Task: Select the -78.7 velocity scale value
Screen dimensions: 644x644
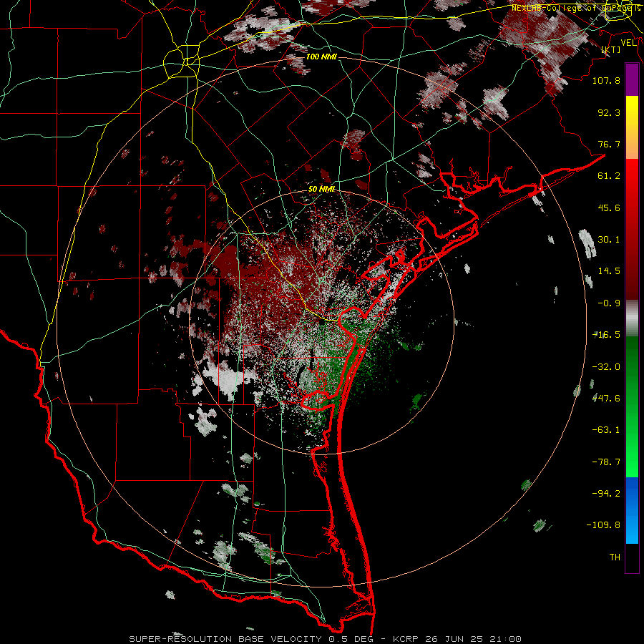Action: [606, 462]
